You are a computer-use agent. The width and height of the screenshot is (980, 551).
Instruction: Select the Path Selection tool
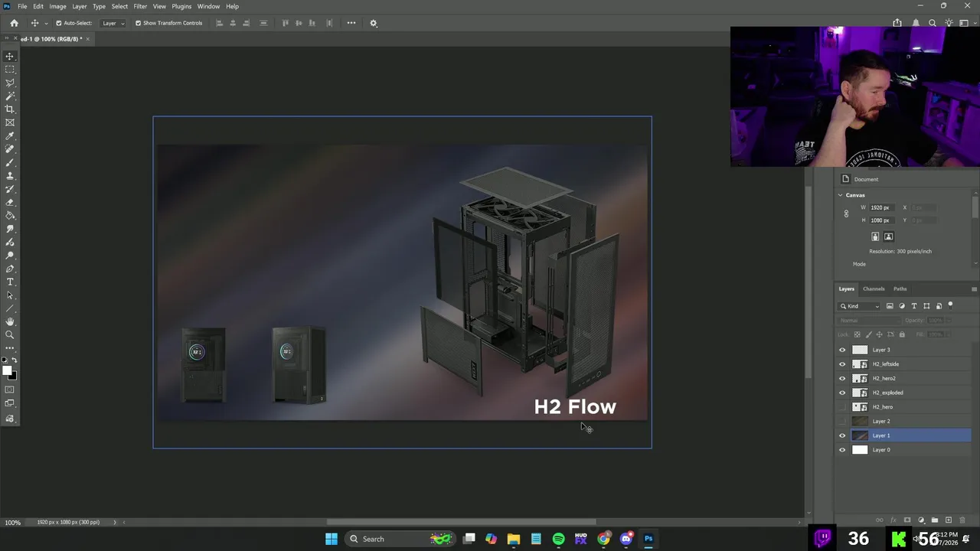[x=10, y=295]
